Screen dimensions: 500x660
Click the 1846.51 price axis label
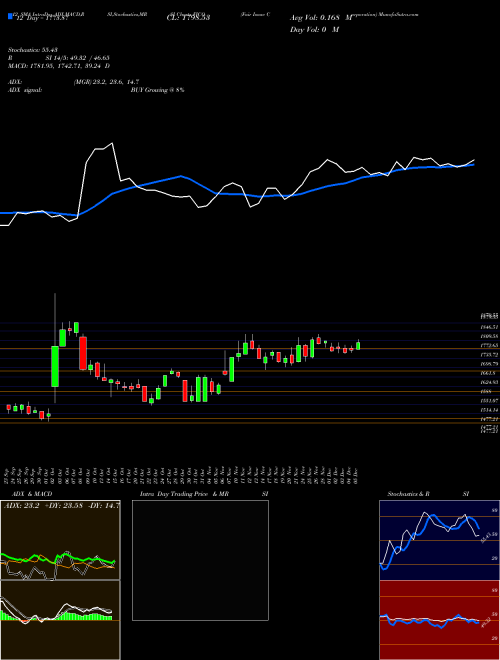490,327
